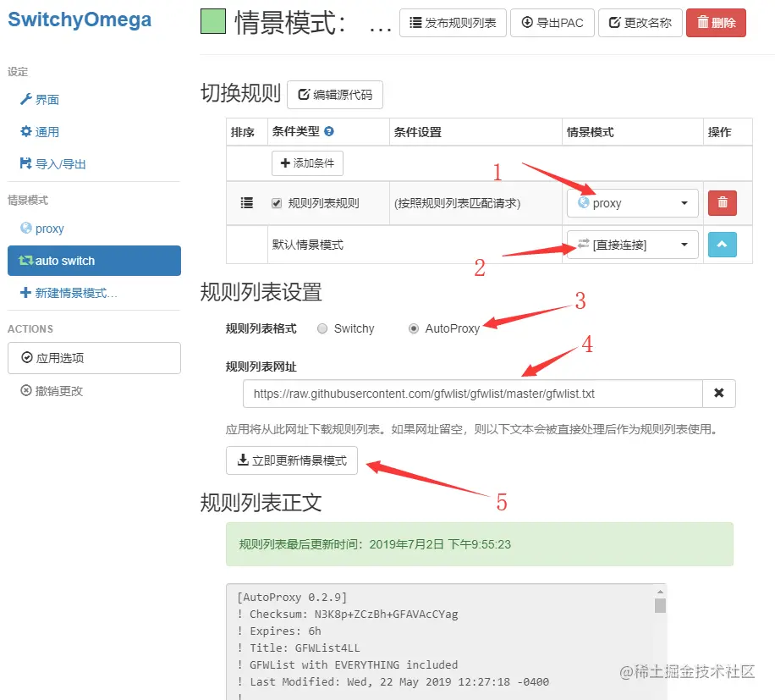Open the 导入/导出 page
Screen dimensions: 775x700
[x=52, y=163]
